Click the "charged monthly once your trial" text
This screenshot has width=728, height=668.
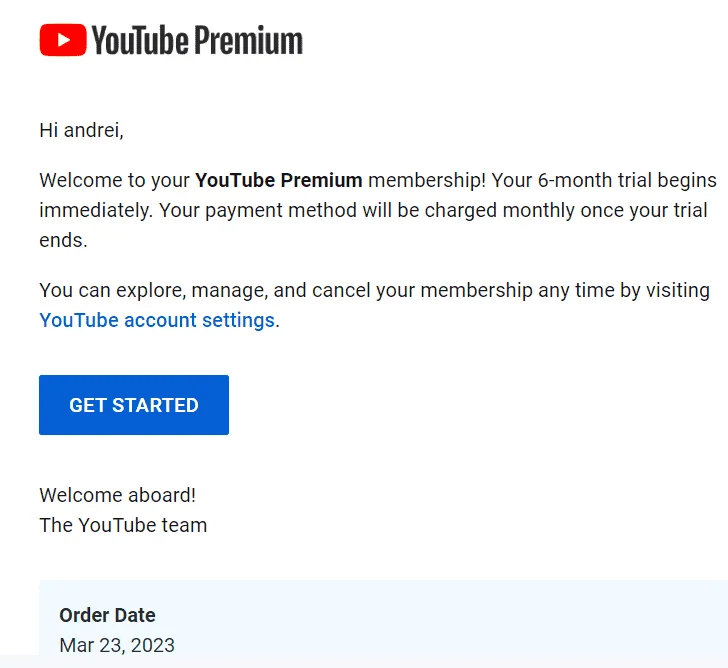566,210
